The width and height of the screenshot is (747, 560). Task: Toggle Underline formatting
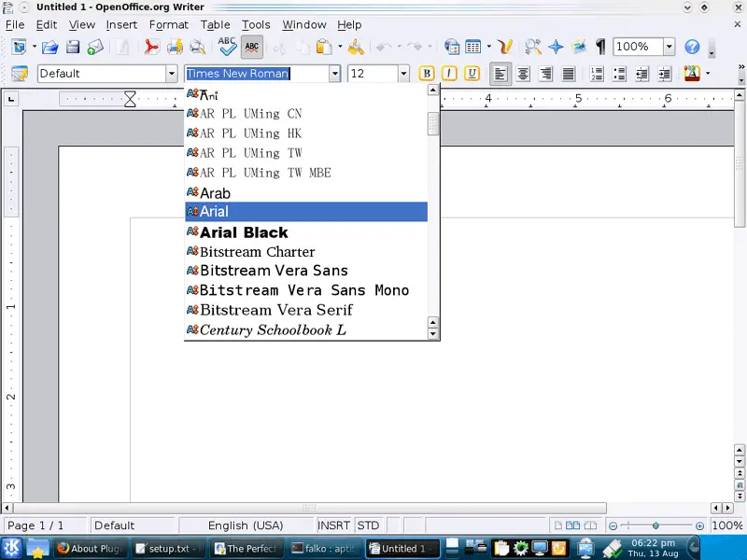click(472, 74)
